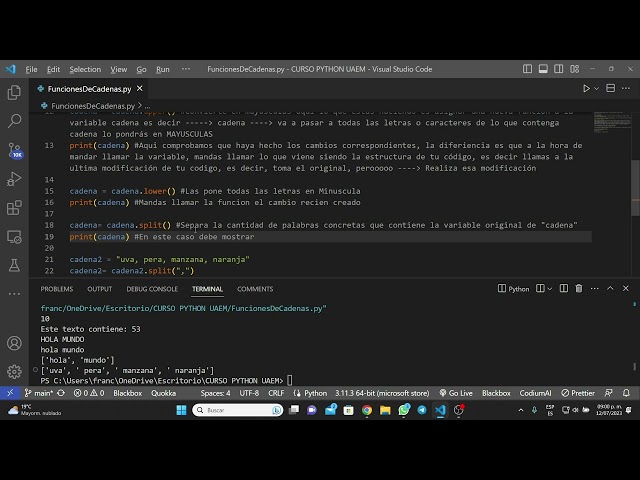This screenshot has height=480, width=640.
Task: Open terminal panel more actions ellipsis
Action: [595, 289]
